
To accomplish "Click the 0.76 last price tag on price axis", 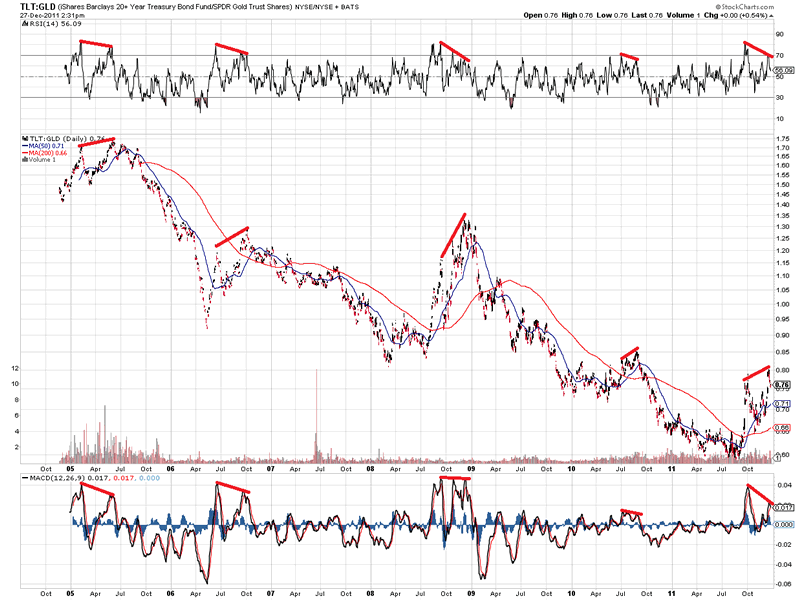I will pos(784,385).
